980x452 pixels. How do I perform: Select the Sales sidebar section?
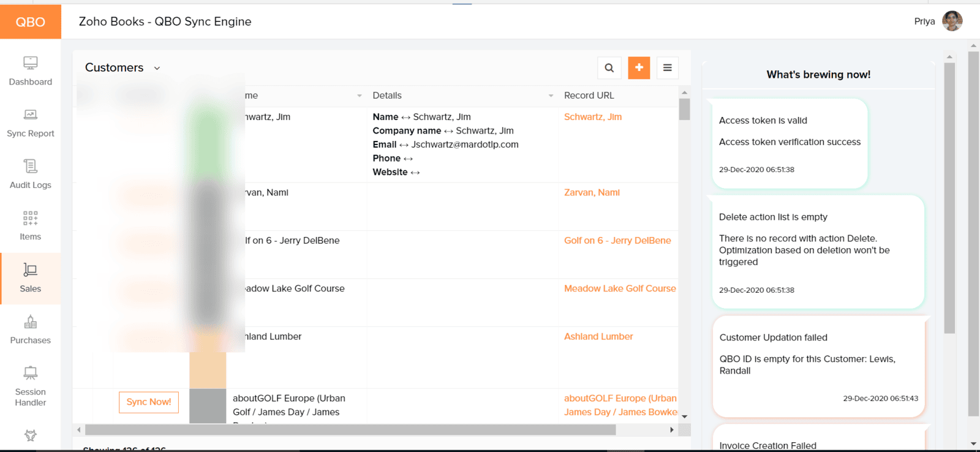[x=31, y=279]
